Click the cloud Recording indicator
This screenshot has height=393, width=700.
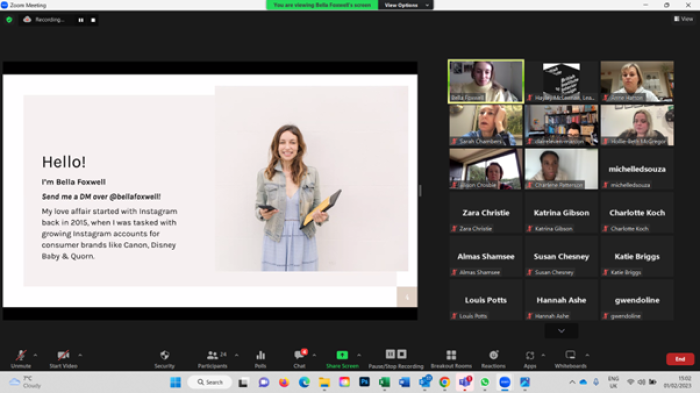(44, 20)
